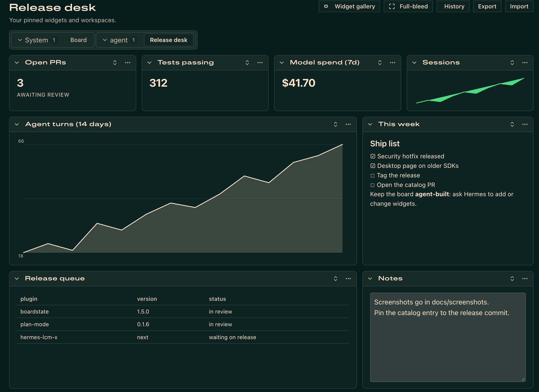The height and width of the screenshot is (392, 539).
Task: Open the Notes widget ellipsis menu
Action: (525, 279)
